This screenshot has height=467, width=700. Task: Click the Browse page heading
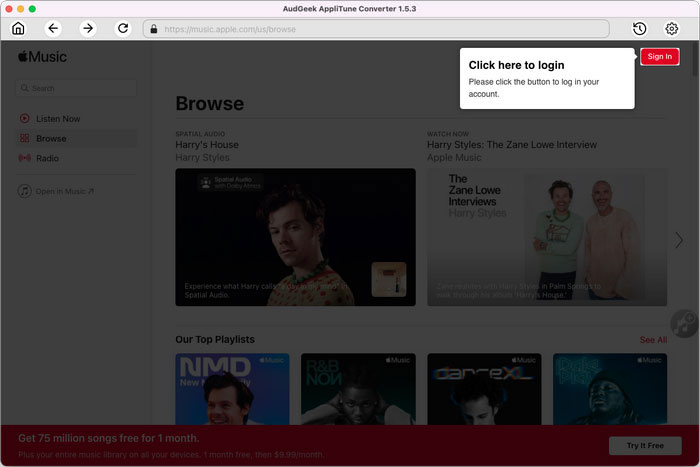point(210,104)
